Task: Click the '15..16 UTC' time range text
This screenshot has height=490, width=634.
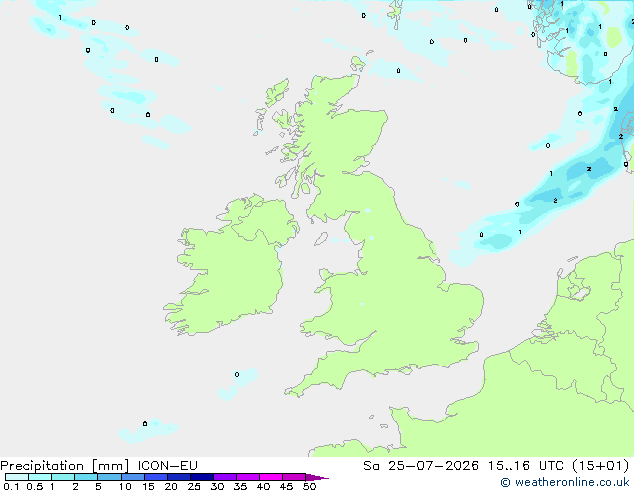Action: 526,466
